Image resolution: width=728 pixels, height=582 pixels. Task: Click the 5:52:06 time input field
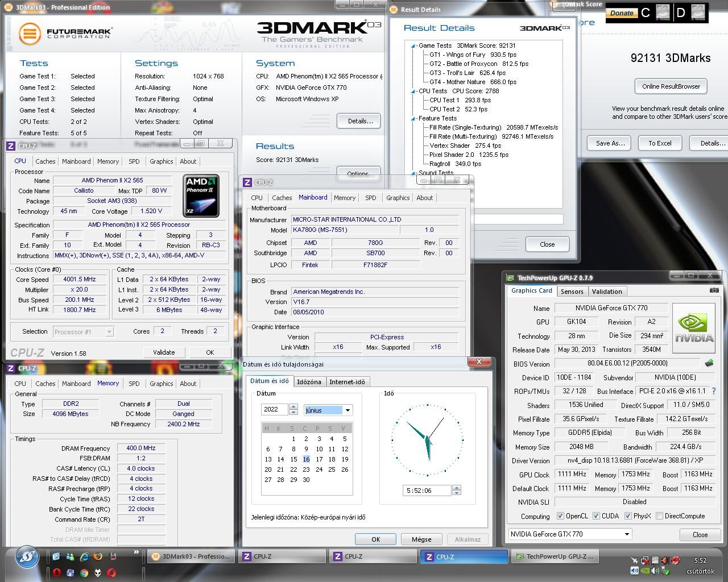coord(427,490)
